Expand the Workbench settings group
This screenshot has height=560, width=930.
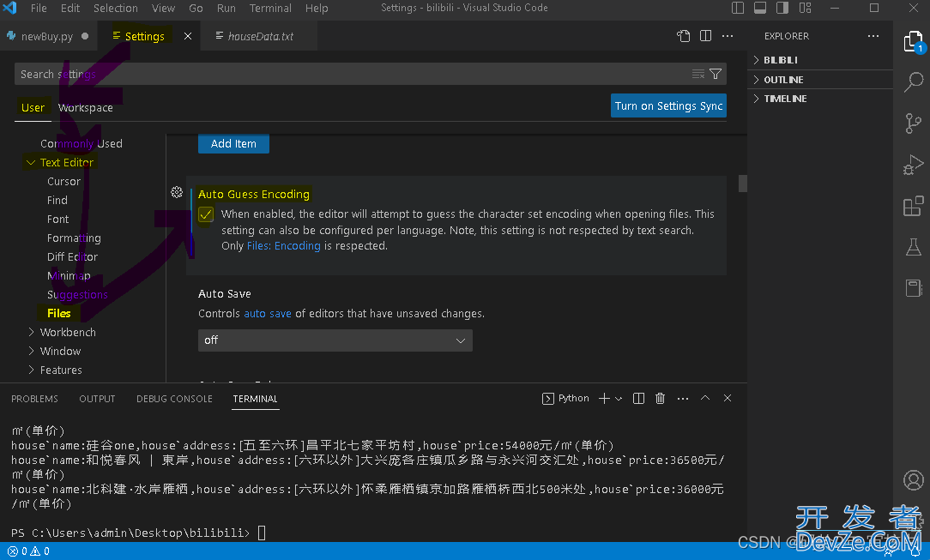(x=31, y=333)
